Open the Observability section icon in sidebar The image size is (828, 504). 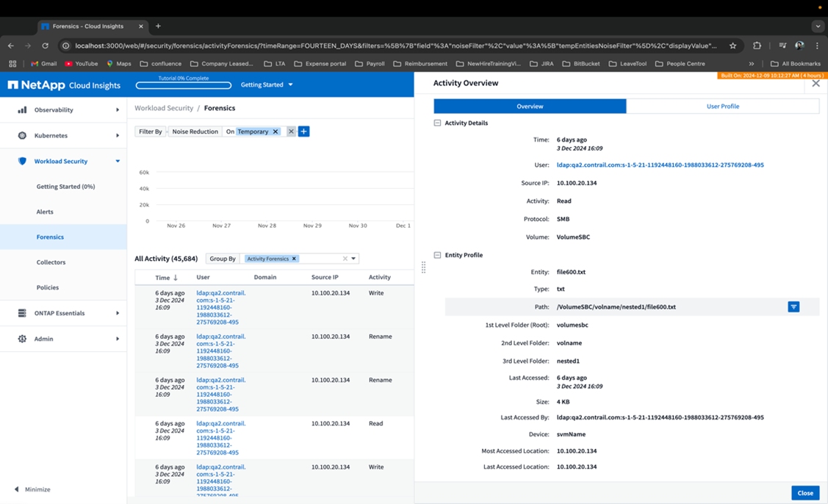(22, 109)
